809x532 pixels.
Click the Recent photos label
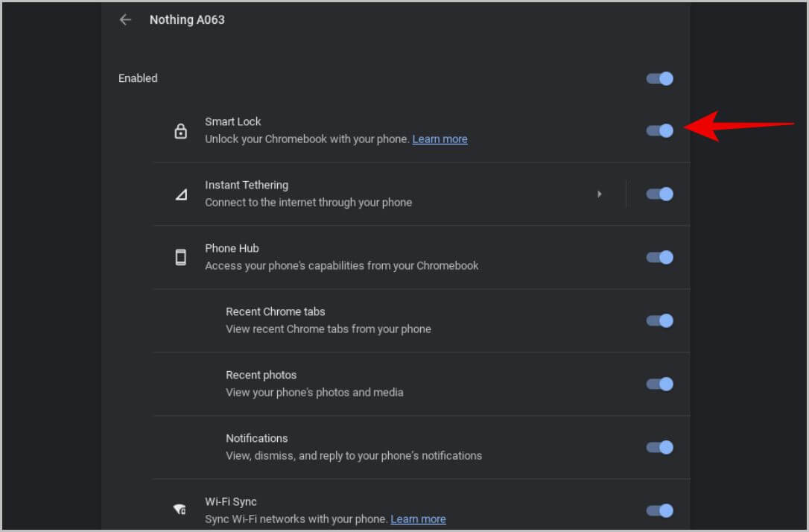(x=261, y=375)
